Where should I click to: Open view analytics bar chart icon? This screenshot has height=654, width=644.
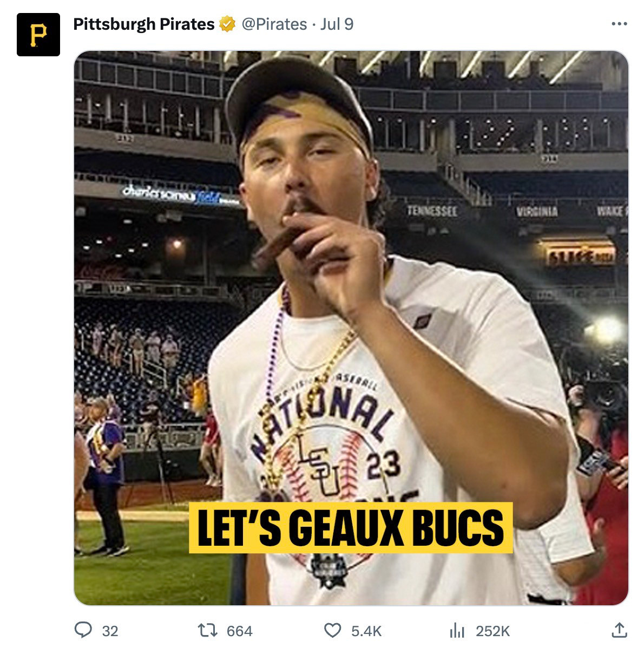pyautogui.click(x=457, y=630)
